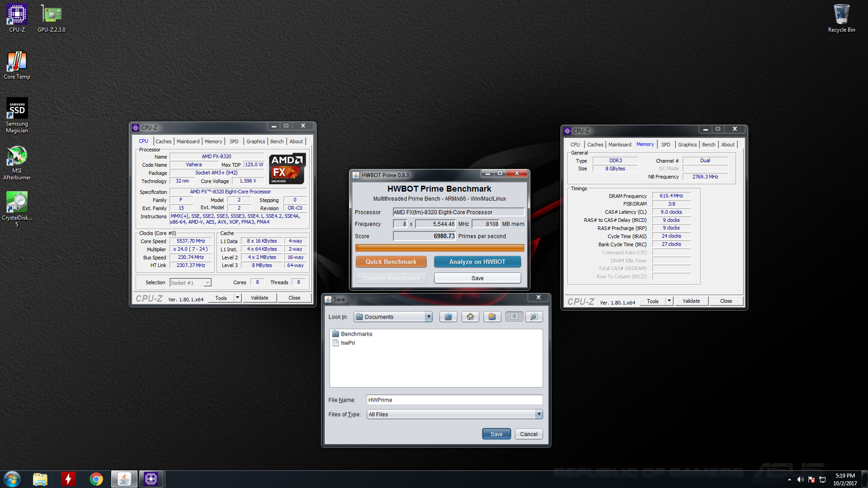Screen dimensions: 868x488
Task: Open About tab in left CPU-Z window
Action: coord(297,141)
